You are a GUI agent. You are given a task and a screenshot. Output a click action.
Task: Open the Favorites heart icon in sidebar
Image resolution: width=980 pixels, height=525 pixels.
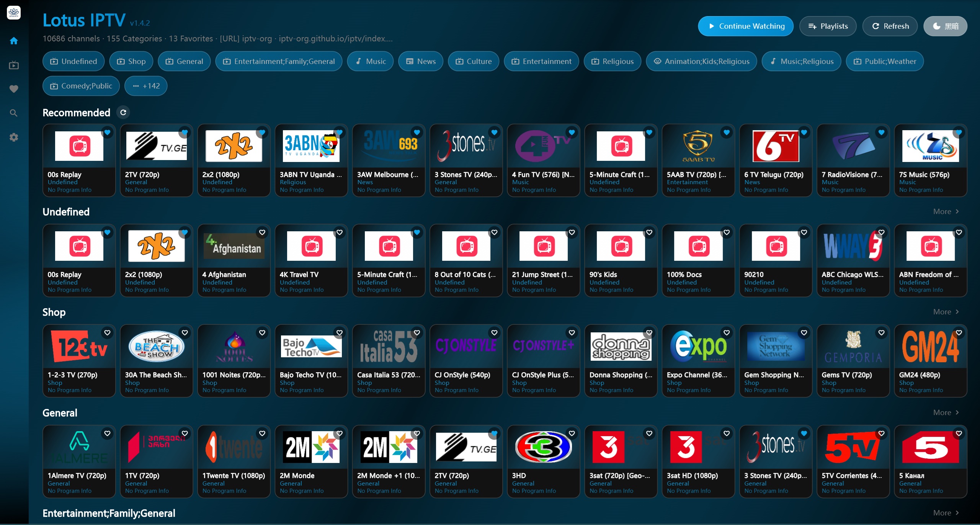[14, 89]
